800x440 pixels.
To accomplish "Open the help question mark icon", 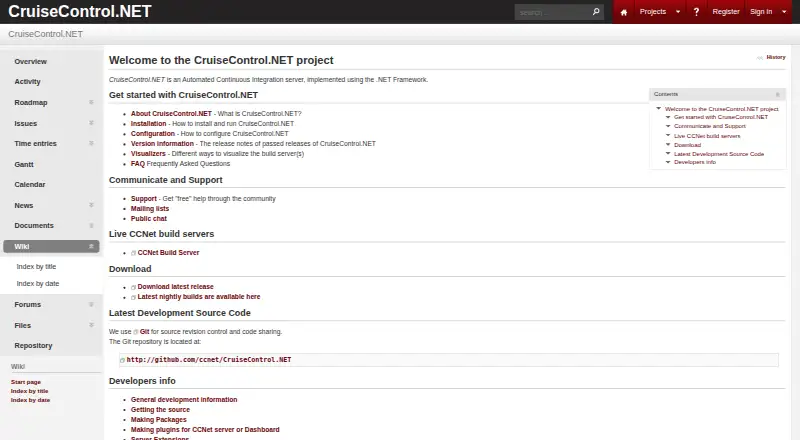I will (x=696, y=12).
